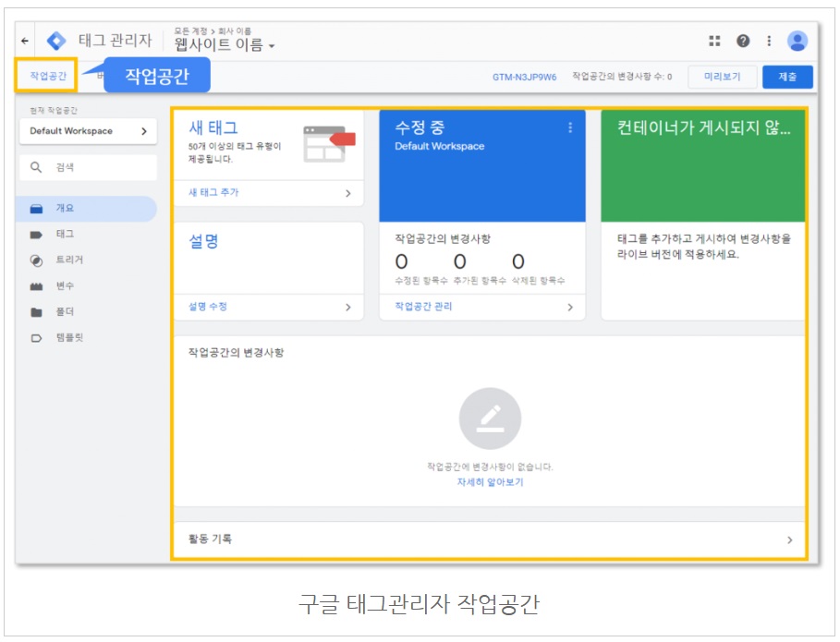Click the 모든 계정 breadcrumb text
Viewport: 840px width, 642px height.
tap(190, 31)
